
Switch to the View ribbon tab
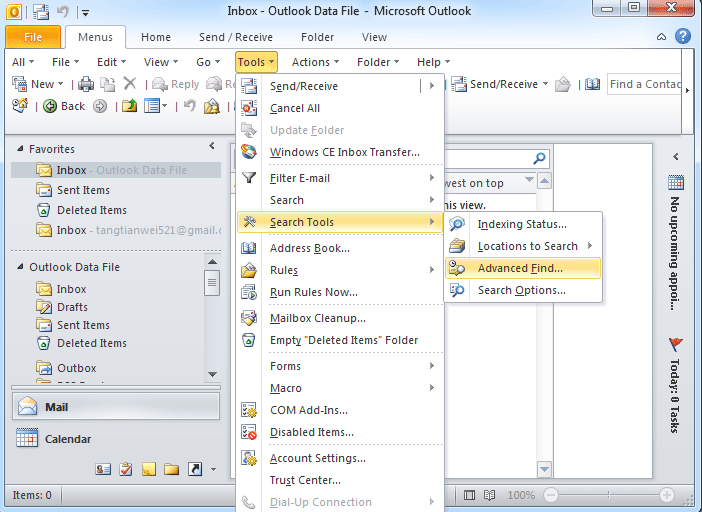tap(374, 37)
